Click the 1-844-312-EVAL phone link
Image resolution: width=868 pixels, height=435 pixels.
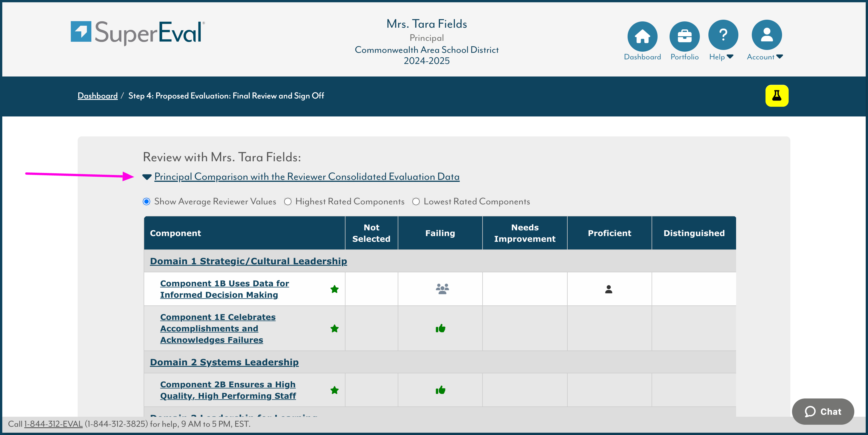(53, 424)
